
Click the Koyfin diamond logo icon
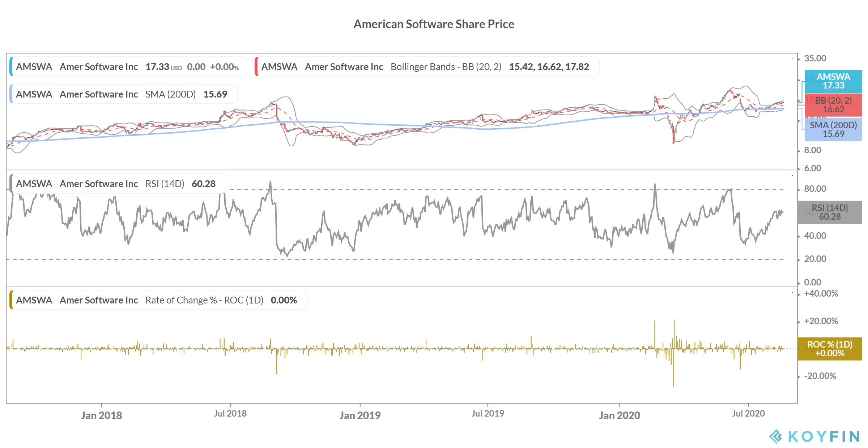click(x=775, y=436)
